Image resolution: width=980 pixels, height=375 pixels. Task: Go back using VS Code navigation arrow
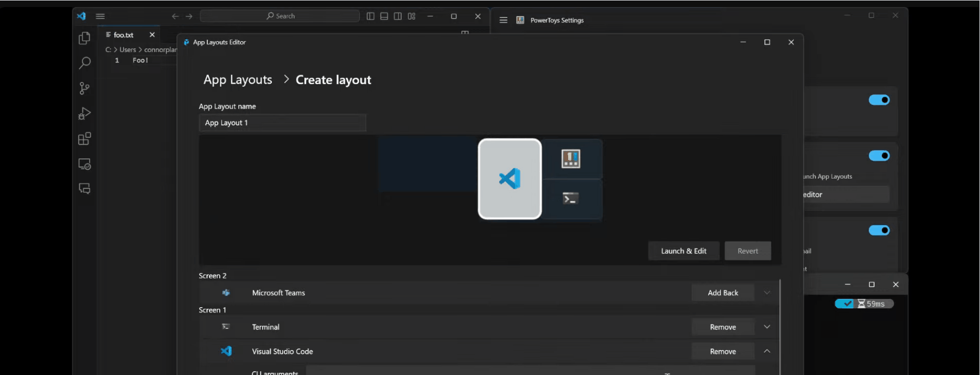click(175, 16)
